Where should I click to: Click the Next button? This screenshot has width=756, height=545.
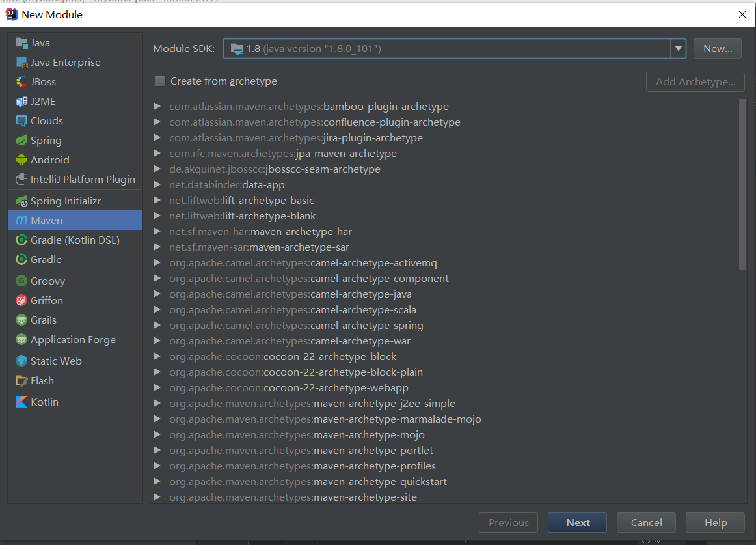click(577, 522)
